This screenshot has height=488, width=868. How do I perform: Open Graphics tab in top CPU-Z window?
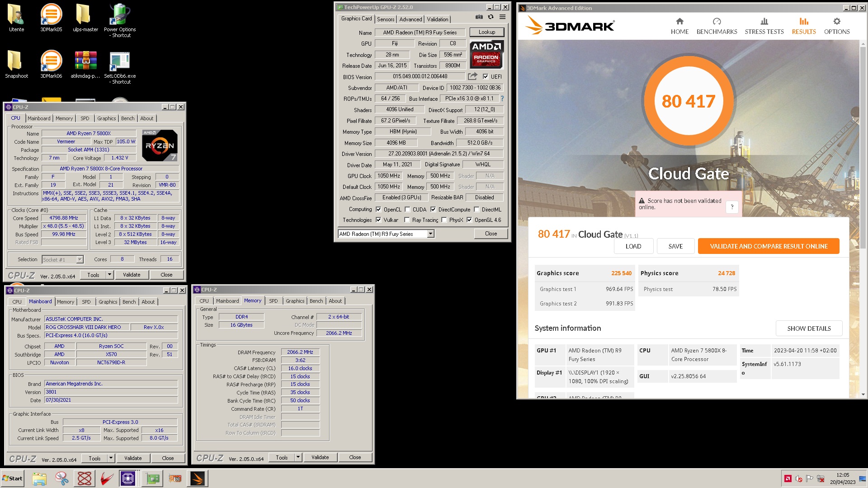pos(107,118)
